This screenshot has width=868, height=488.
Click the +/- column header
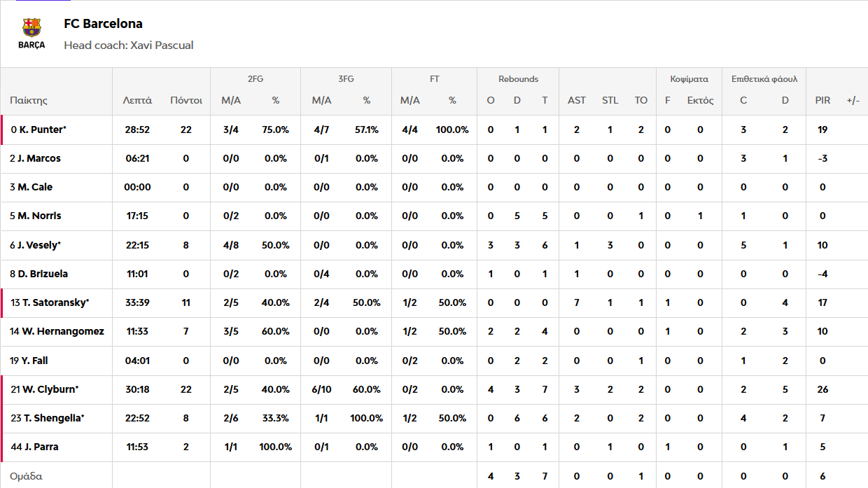pos(853,100)
